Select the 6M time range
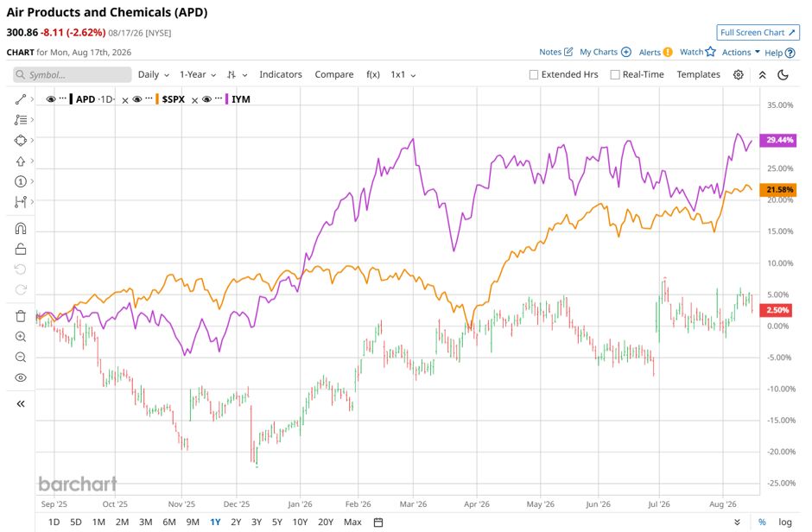This screenshot has width=812, height=532. pos(169,522)
